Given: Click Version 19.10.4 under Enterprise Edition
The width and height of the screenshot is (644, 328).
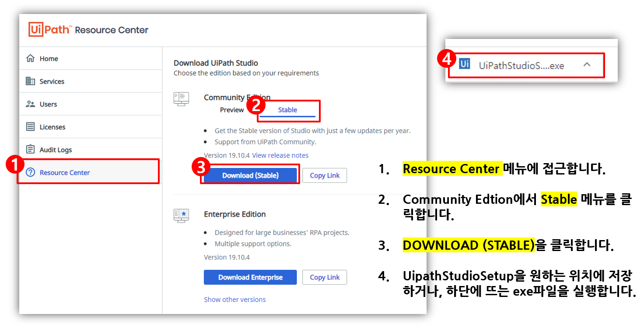Looking at the screenshot, I should click(227, 257).
